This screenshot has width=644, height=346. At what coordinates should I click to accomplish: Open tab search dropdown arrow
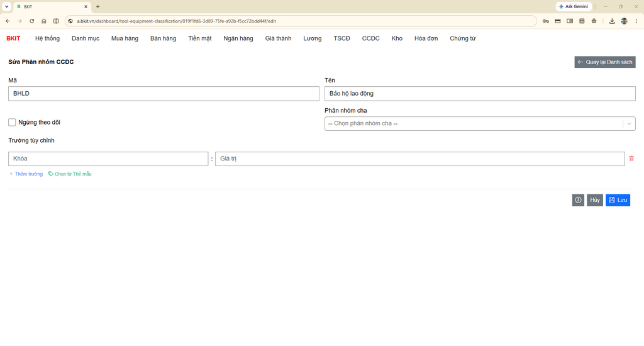tap(6, 6)
